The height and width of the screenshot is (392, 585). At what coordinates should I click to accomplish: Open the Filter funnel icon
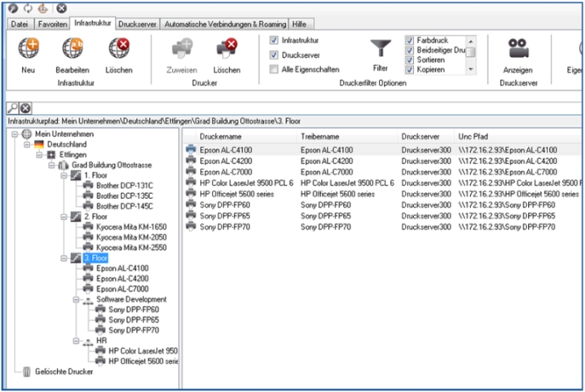[380, 47]
